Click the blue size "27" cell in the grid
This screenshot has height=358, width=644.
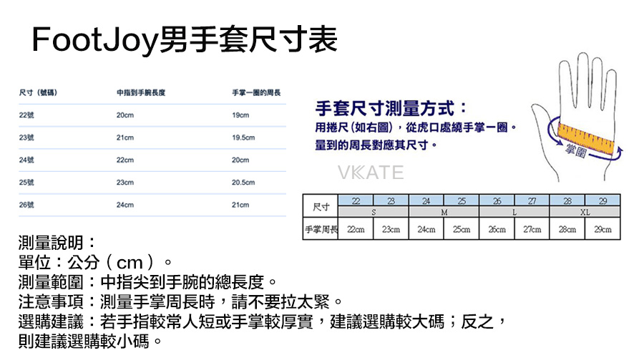tap(532, 201)
